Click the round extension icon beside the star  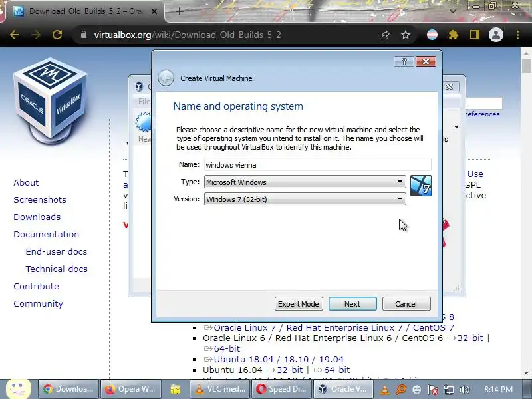point(432,35)
